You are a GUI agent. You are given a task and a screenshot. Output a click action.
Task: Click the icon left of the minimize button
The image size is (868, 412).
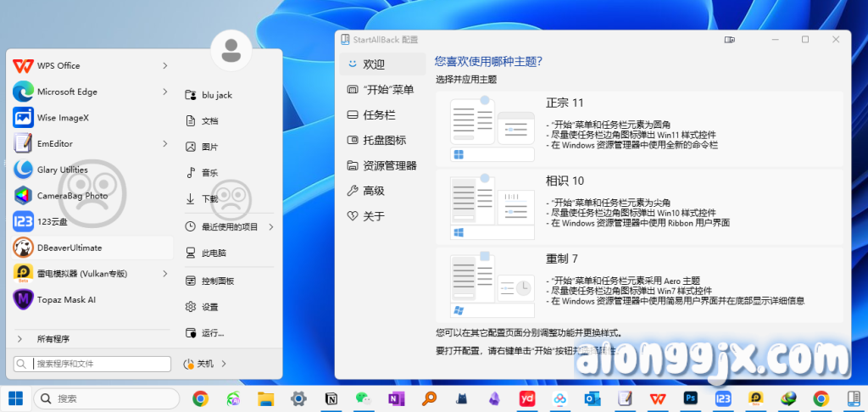point(729,40)
